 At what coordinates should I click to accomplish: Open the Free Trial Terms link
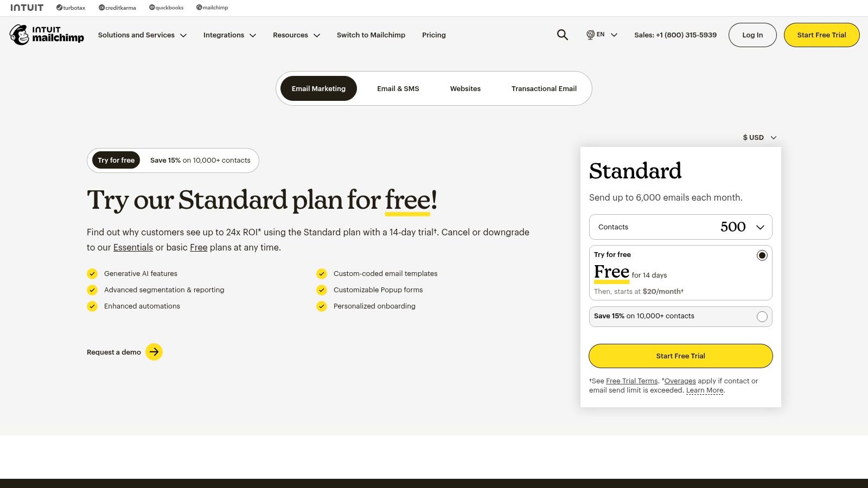tap(631, 381)
